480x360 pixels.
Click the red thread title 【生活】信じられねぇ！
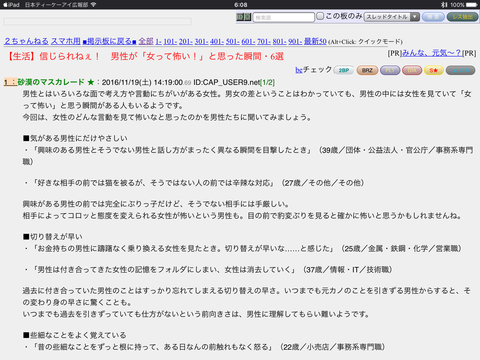(145, 56)
